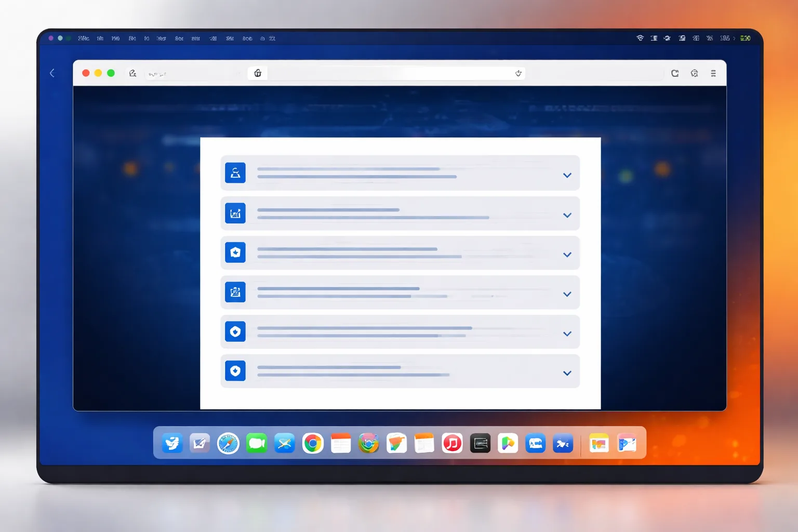Viewport: 798px width, 532px height.
Task: Click the pencil edit icon beside the window controls
Action: [x=133, y=73]
